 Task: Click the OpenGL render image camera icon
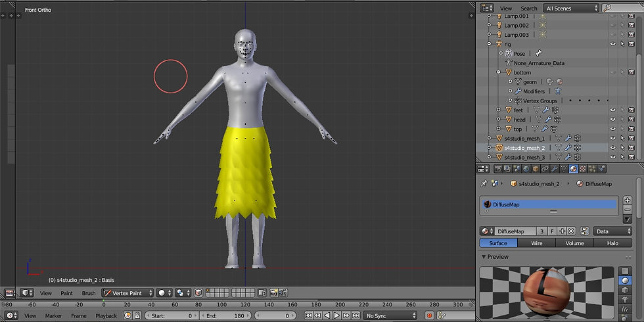coord(274,293)
